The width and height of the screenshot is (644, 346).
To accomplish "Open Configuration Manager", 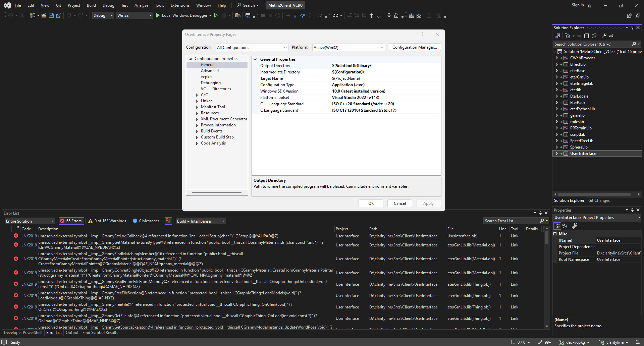I will [415, 47].
